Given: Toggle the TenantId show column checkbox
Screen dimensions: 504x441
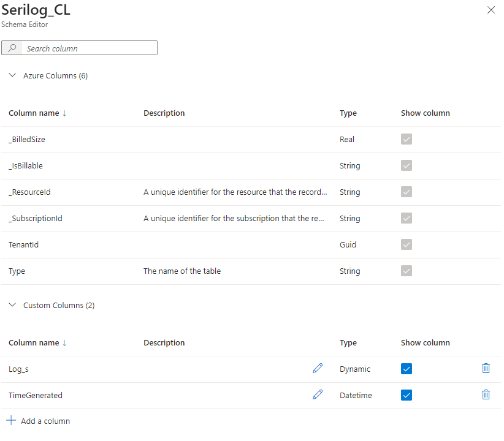Looking at the screenshot, I should [407, 244].
